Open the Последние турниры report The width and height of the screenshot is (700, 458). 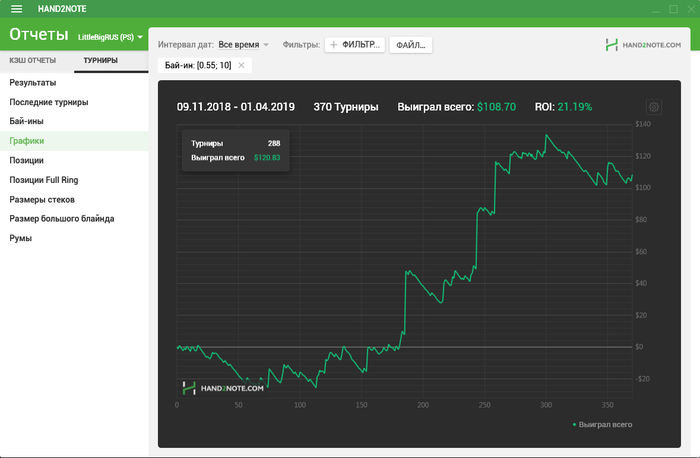tap(74, 102)
